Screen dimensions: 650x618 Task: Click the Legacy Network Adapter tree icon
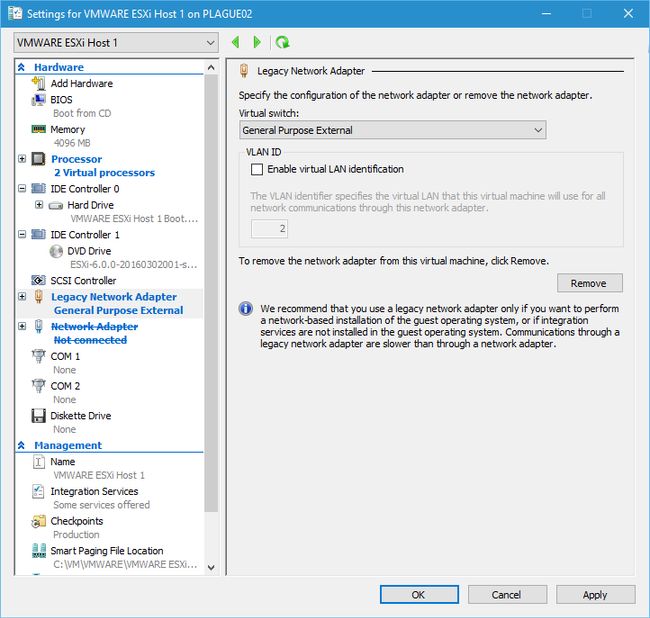(x=39, y=296)
